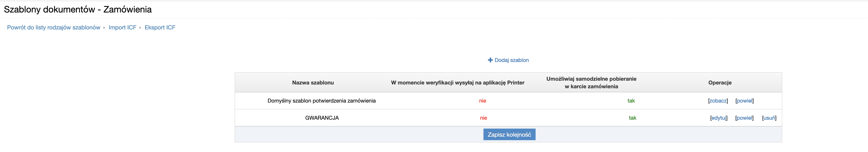Click the Dodaj szablon link
The image size is (868, 152).
coord(512,60)
